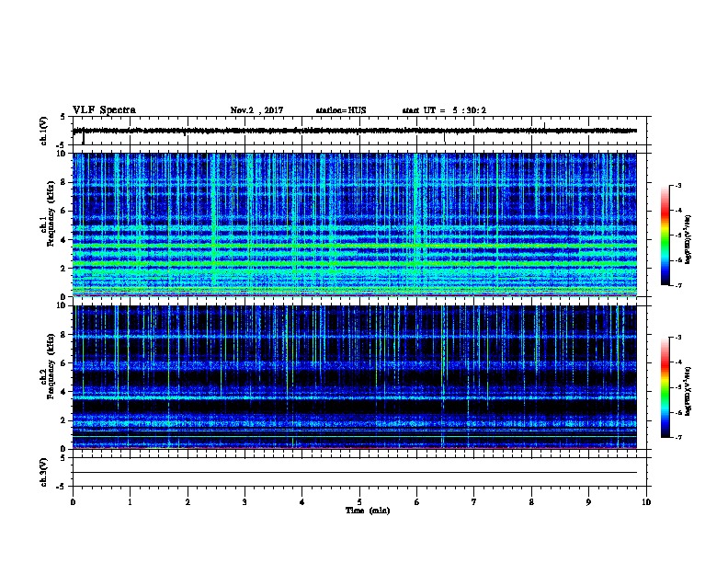The height and width of the screenshot is (563, 728).
Task: Click the ch.1 Frequency (kHz) axis label
Action: tap(48, 213)
